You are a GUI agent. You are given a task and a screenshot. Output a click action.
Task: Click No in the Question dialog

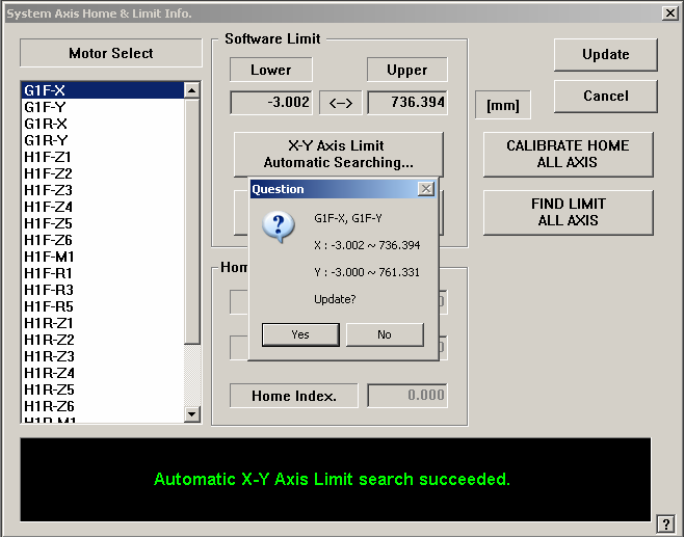click(x=384, y=335)
